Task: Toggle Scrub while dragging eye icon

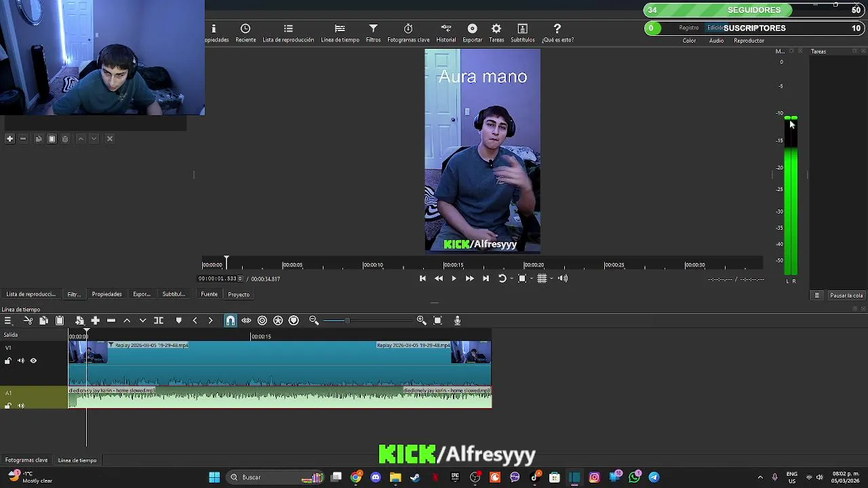Action: point(246,321)
